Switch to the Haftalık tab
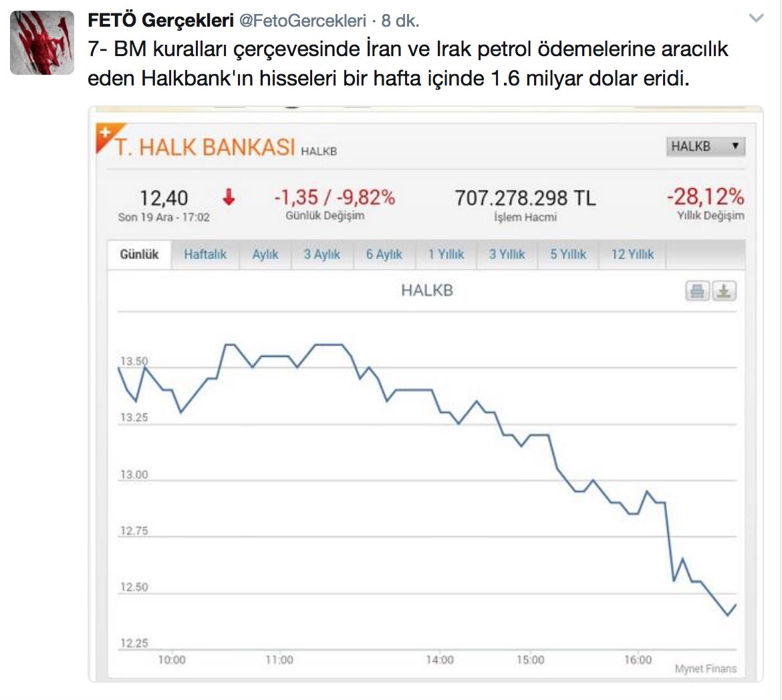The image size is (782, 700). [205, 254]
